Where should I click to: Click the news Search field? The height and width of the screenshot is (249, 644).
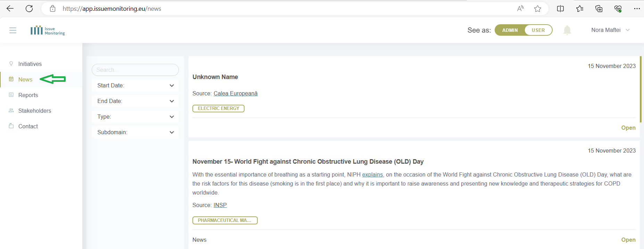tap(135, 70)
